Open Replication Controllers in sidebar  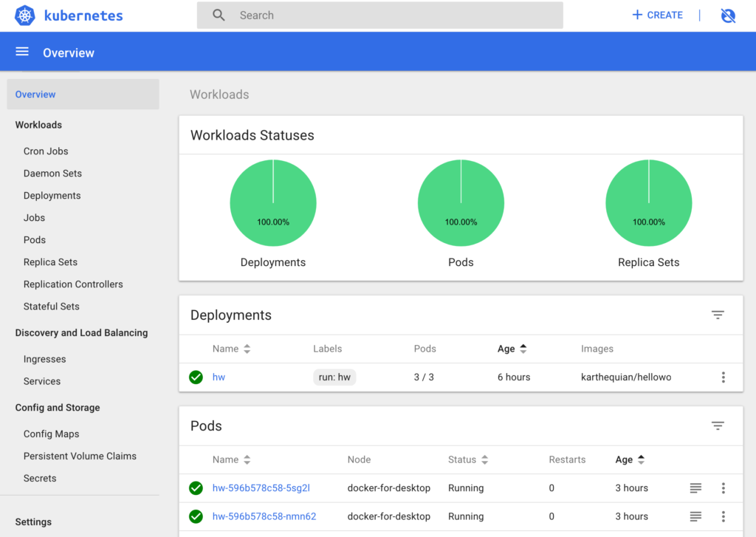click(73, 284)
